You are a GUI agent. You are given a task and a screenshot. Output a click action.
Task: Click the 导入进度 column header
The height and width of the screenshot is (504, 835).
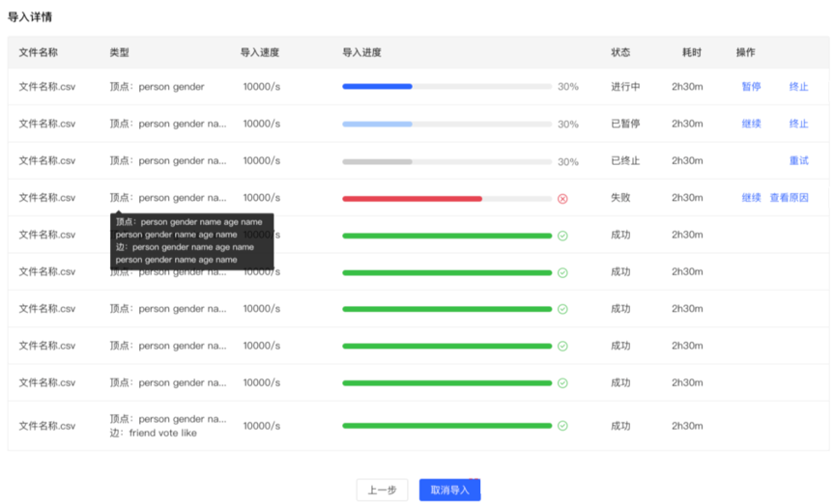tap(361, 52)
